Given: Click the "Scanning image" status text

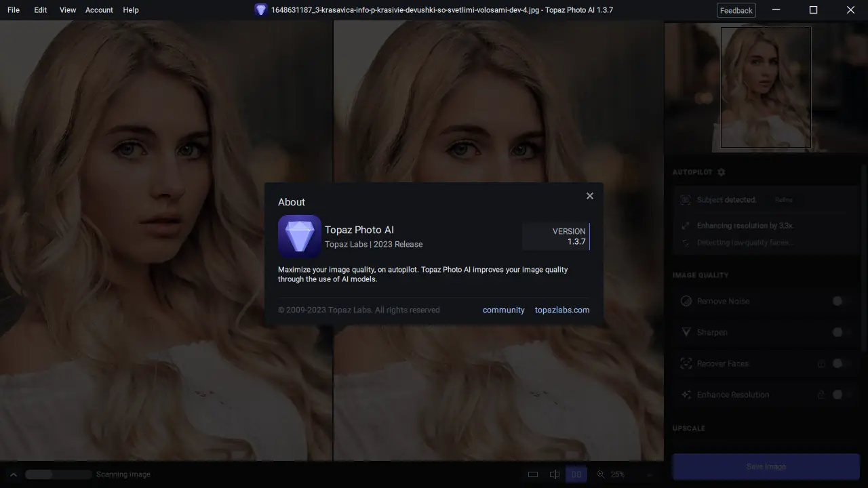Looking at the screenshot, I should coord(123,474).
